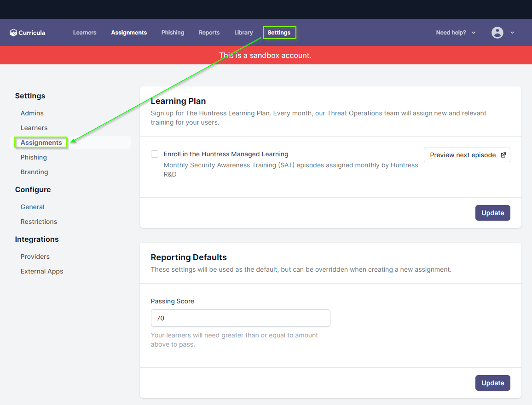The image size is (532, 405).
Task: Open General under Configure
Action: pyautogui.click(x=32, y=207)
